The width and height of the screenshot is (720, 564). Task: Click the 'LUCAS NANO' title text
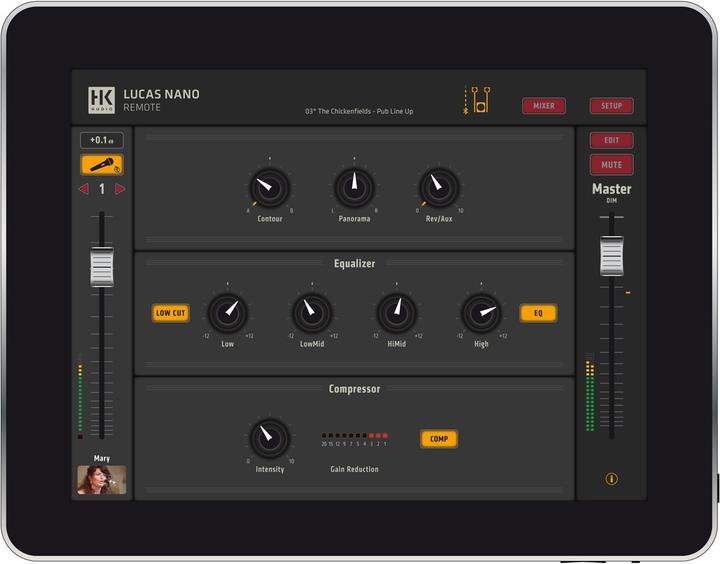161,94
